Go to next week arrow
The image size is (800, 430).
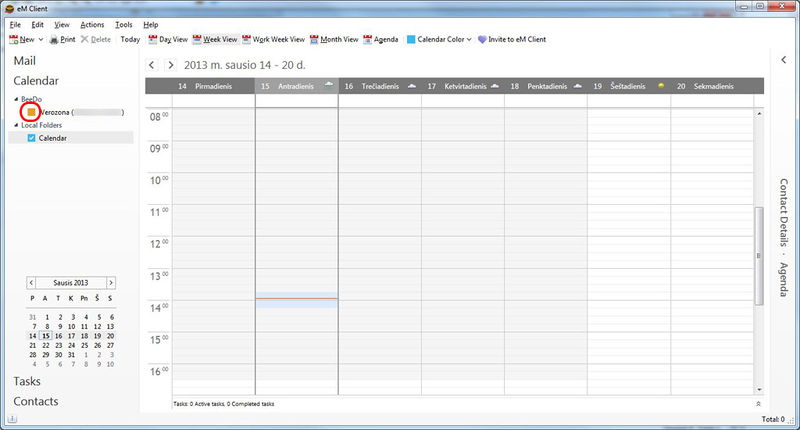[171, 65]
